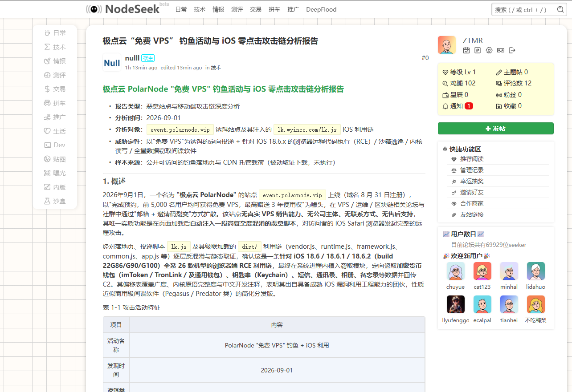Open user settings gear icon
The image size is (572, 392).
tap(489, 50)
